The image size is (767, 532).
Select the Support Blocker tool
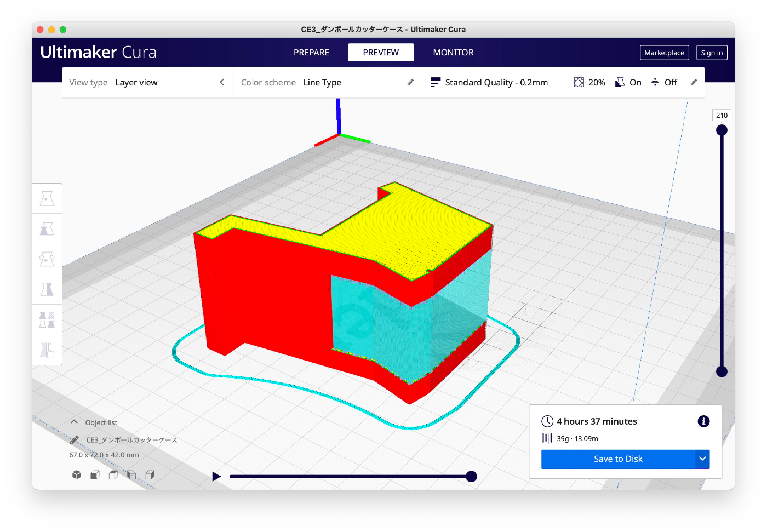[47, 350]
